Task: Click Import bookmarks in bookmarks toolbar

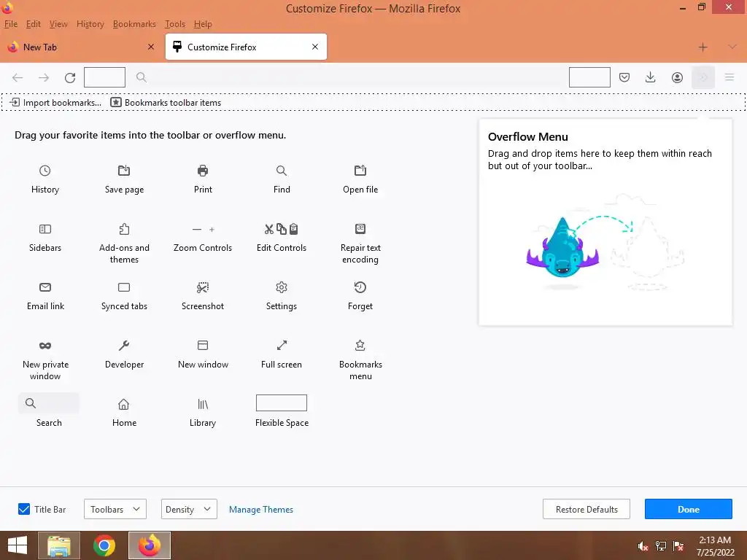Action: [x=55, y=102]
